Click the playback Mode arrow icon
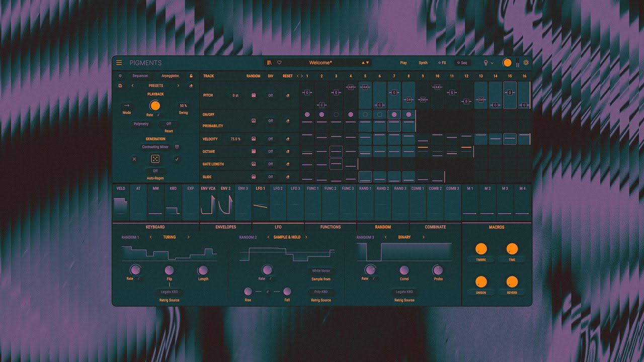The width and height of the screenshot is (644, 362). click(x=127, y=106)
